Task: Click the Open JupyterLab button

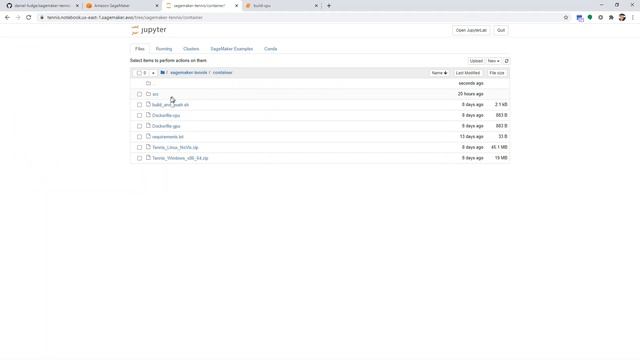Action: [x=471, y=30]
